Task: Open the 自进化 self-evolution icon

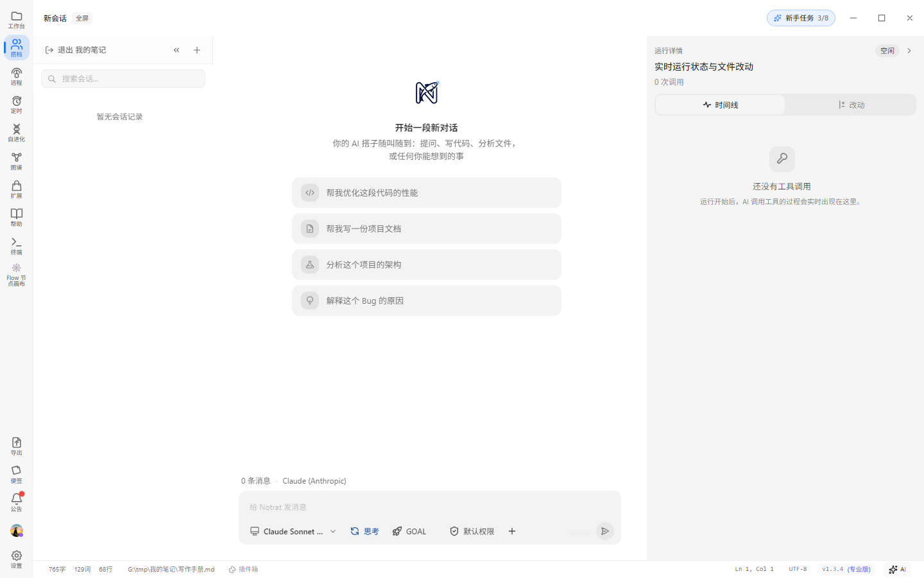Action: click(x=17, y=133)
